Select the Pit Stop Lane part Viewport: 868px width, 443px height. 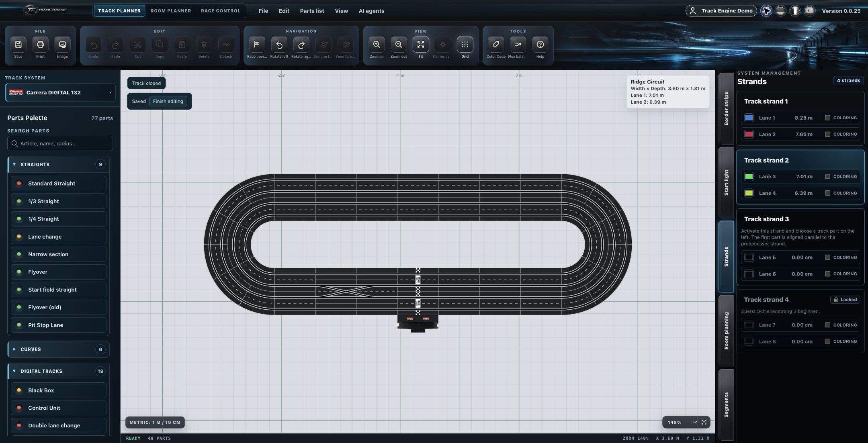point(59,325)
